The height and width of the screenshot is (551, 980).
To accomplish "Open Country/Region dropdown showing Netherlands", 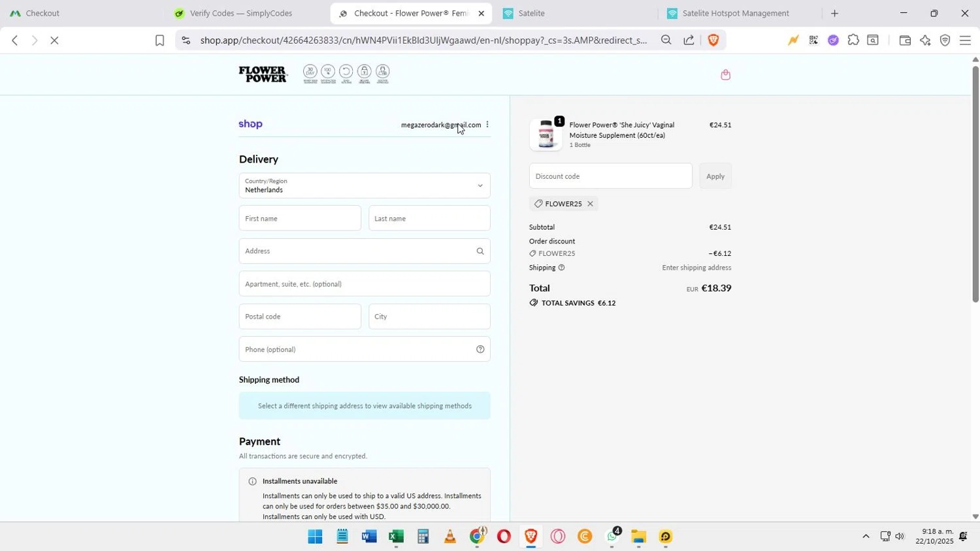I will point(365,185).
